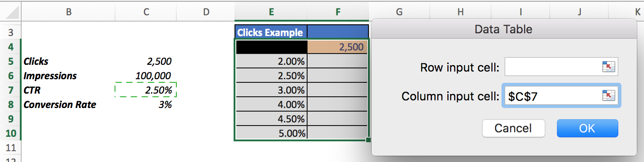This screenshot has height=162, width=644.
Task: Select the orange 2,500 cell
Action: point(338,47)
